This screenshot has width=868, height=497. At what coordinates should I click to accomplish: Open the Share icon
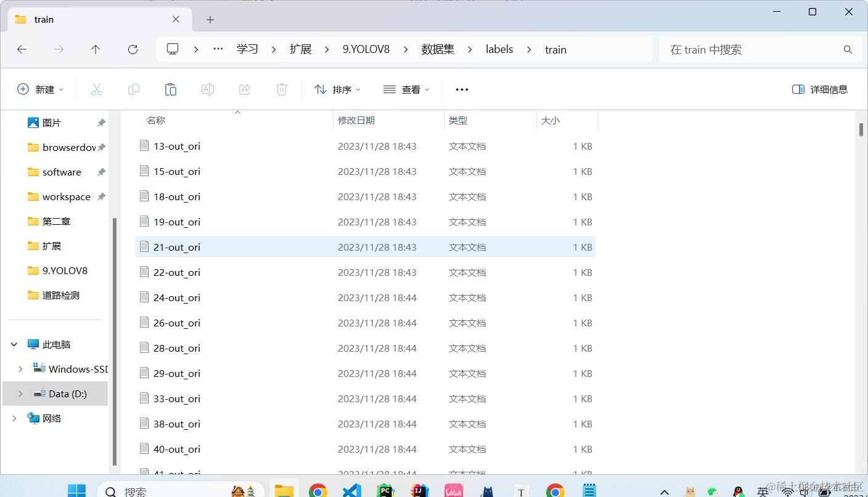(244, 89)
